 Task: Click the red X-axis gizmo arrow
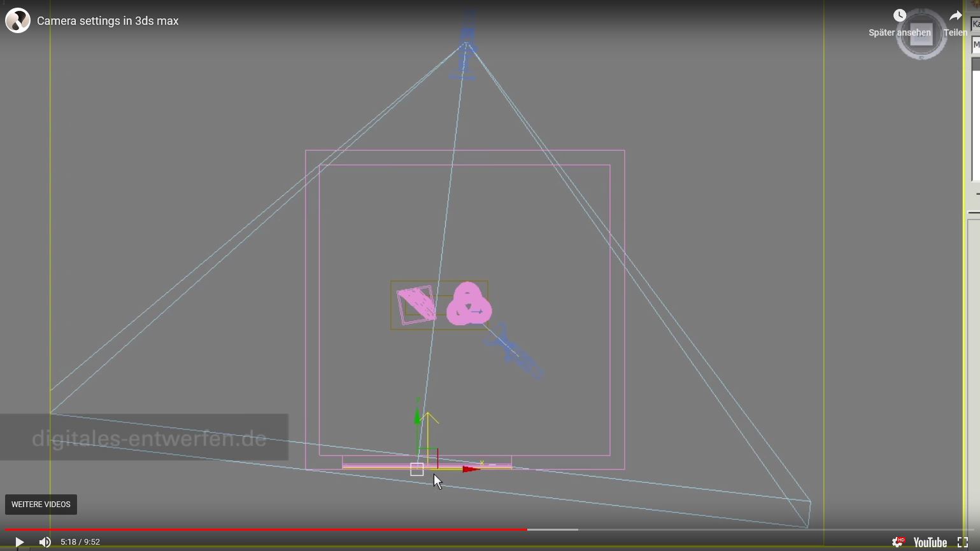coord(471,470)
